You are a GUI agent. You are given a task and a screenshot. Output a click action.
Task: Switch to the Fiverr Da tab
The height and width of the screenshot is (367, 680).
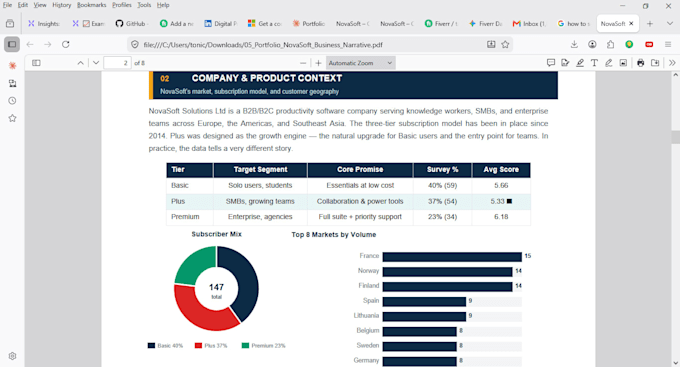click(485, 24)
